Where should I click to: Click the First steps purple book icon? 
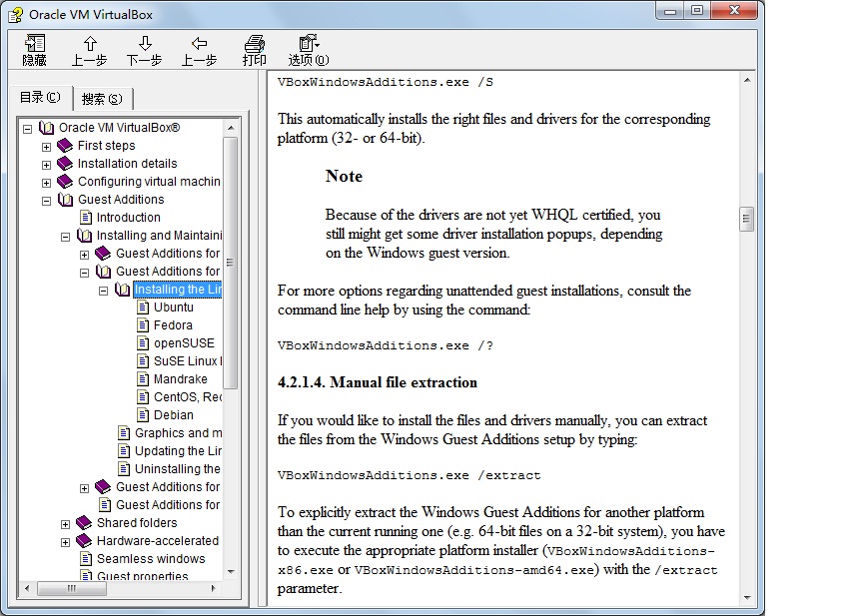point(65,146)
